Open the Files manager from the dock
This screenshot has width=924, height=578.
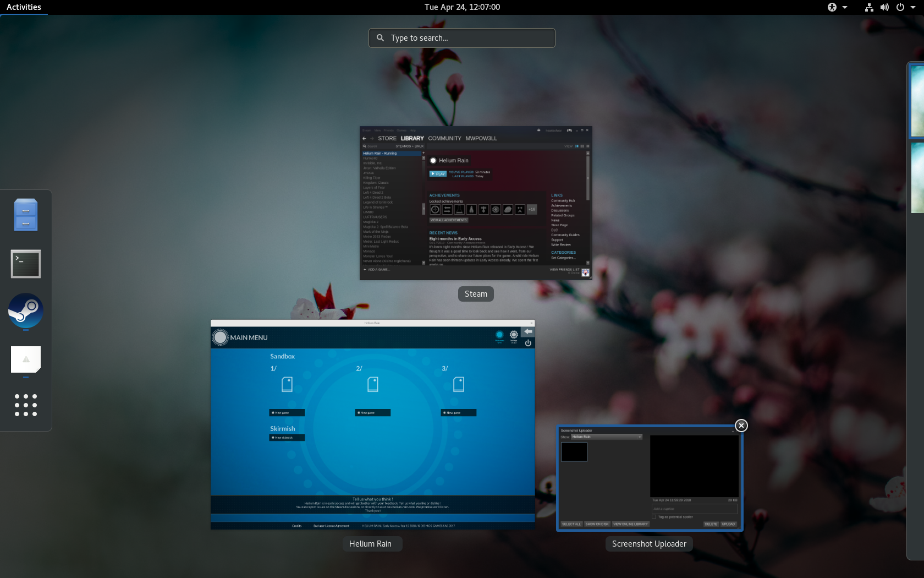26,215
